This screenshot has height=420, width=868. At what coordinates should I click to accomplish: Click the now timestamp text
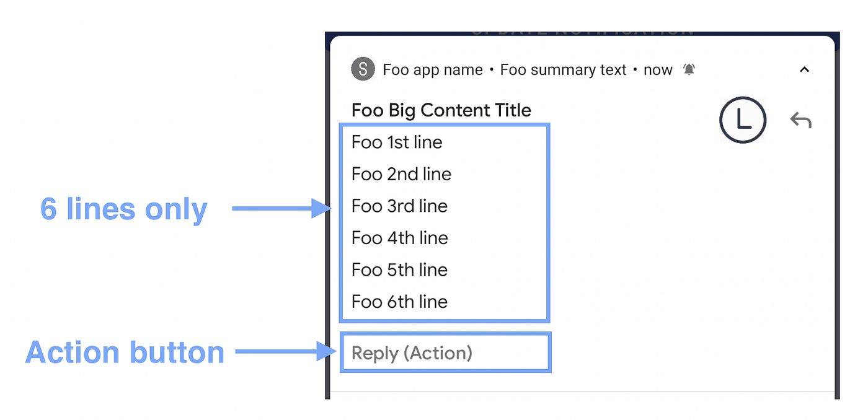[658, 69]
